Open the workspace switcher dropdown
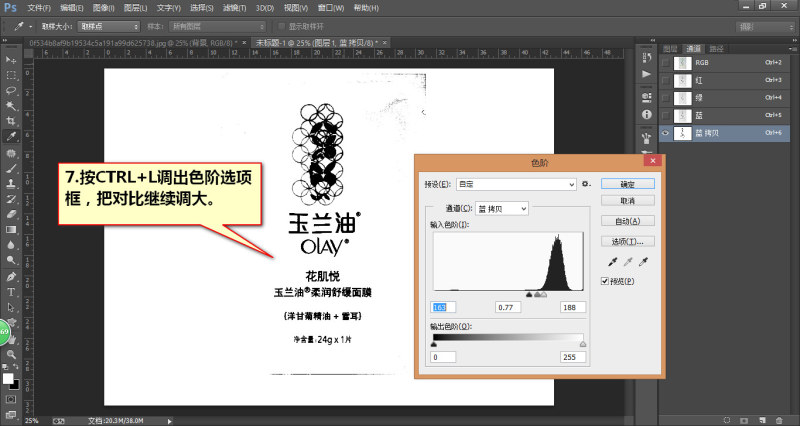The image size is (800, 426). click(x=765, y=27)
